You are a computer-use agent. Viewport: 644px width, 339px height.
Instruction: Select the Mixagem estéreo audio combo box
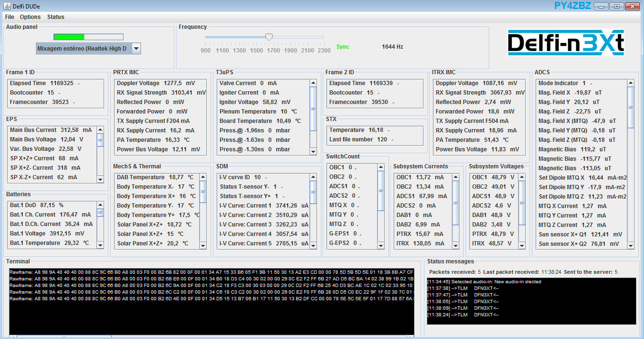coord(83,48)
